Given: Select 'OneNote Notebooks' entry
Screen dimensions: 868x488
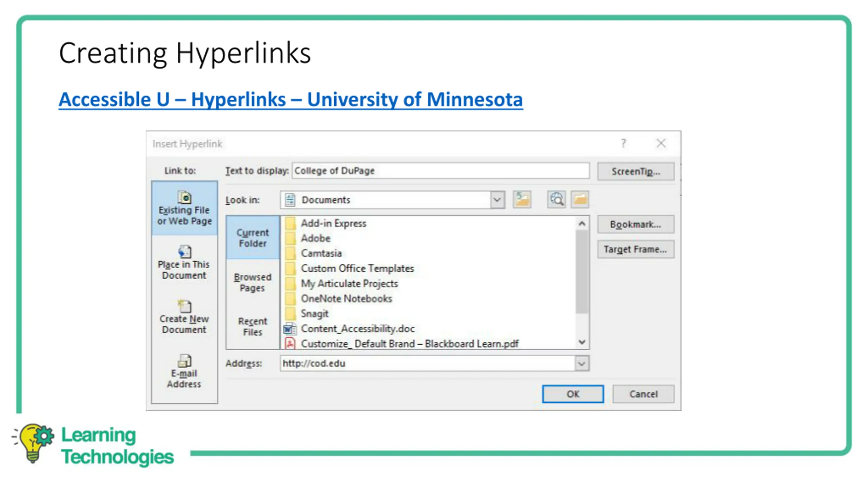Looking at the screenshot, I should click(x=347, y=299).
